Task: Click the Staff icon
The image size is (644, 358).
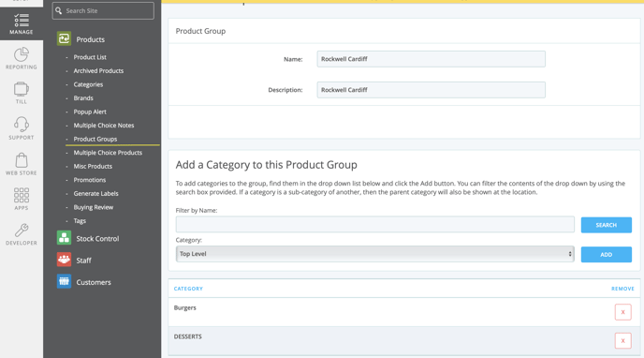Action: coord(64,260)
